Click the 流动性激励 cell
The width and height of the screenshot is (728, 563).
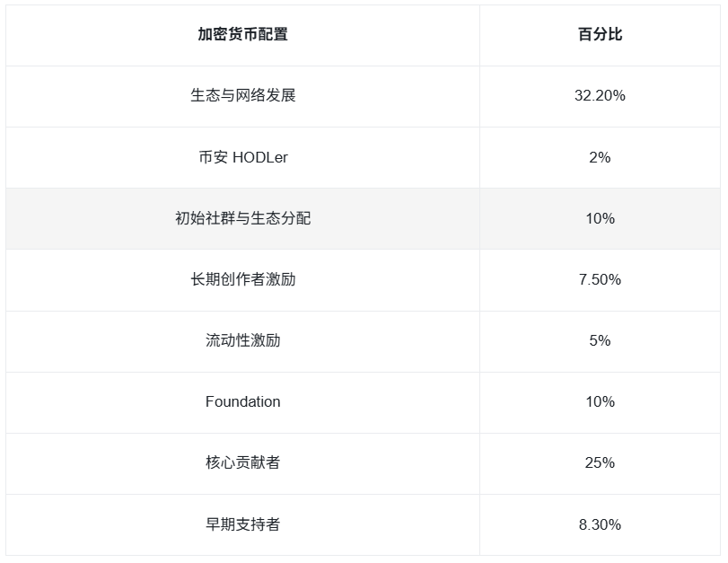tap(242, 340)
